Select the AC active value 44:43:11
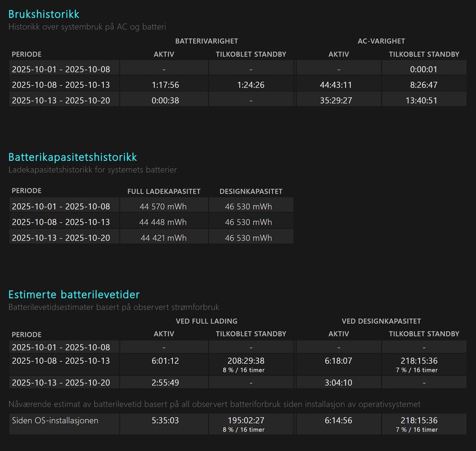 point(336,85)
